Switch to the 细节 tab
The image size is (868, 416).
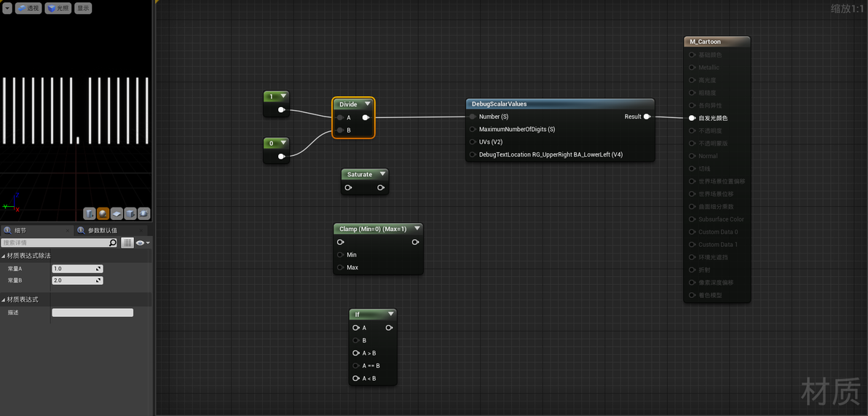[x=20, y=230]
